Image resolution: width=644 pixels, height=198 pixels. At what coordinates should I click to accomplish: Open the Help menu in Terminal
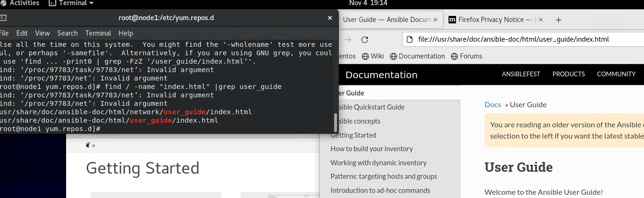126,33
